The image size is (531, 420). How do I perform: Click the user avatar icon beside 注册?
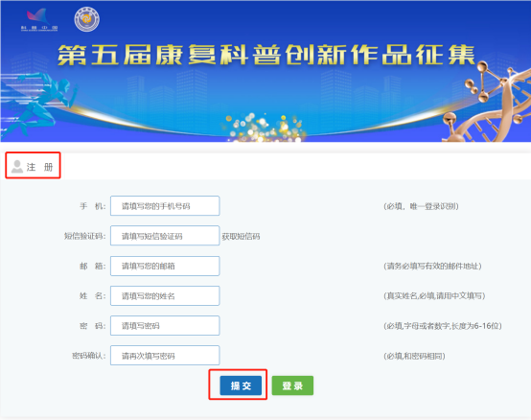pyautogui.click(x=16, y=166)
